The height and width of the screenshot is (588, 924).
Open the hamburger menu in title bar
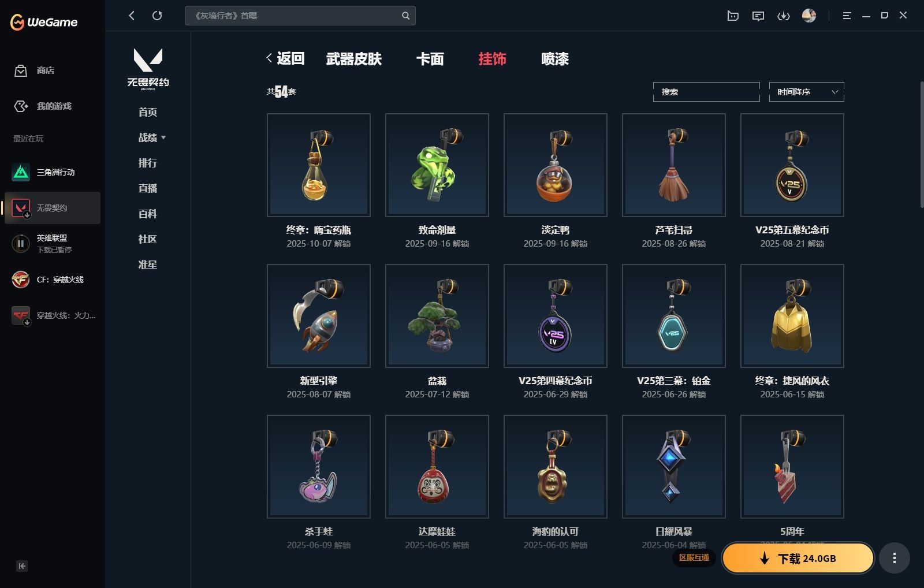coord(847,16)
